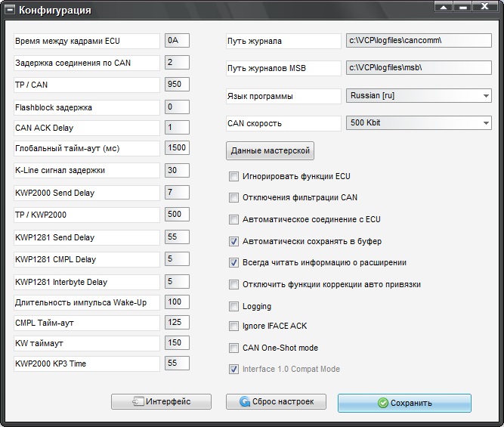Open Данные мастерской dialog
The height and width of the screenshot is (427, 504).
[x=270, y=150]
